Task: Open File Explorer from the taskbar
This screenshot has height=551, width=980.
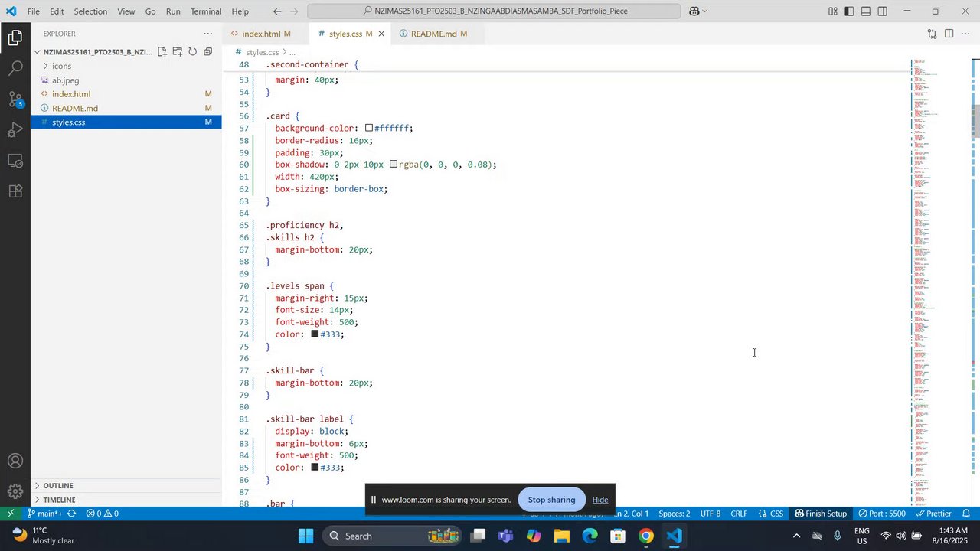Action: point(561,536)
